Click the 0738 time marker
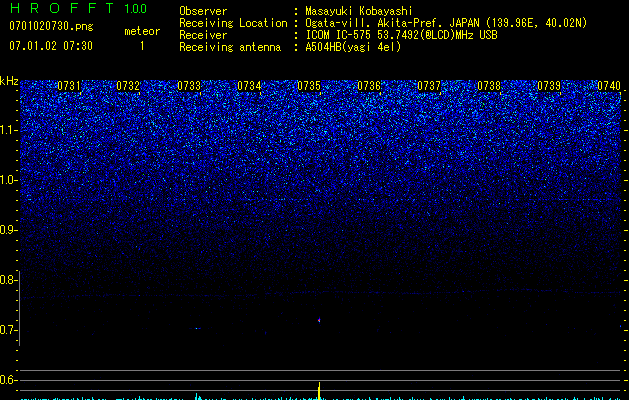The image size is (629, 400). [x=489, y=86]
